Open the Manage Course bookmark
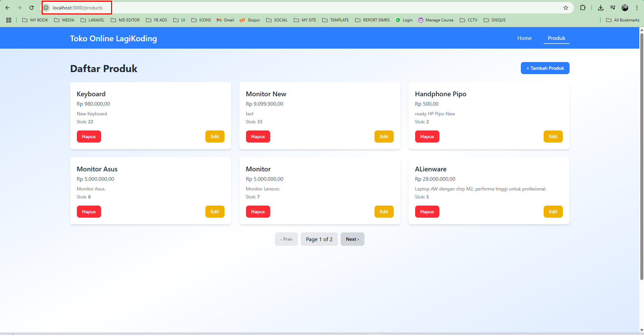The width and height of the screenshot is (644, 335). [436, 20]
